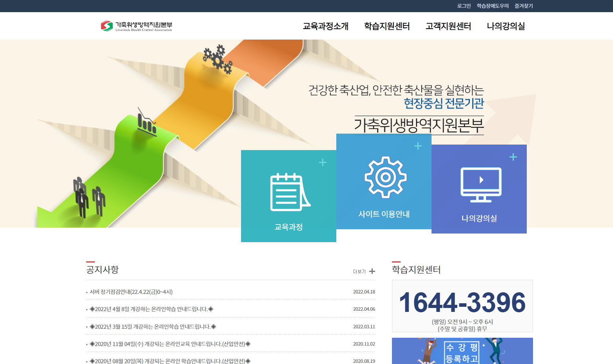Open the 교육과정소개 menu

[325, 26]
